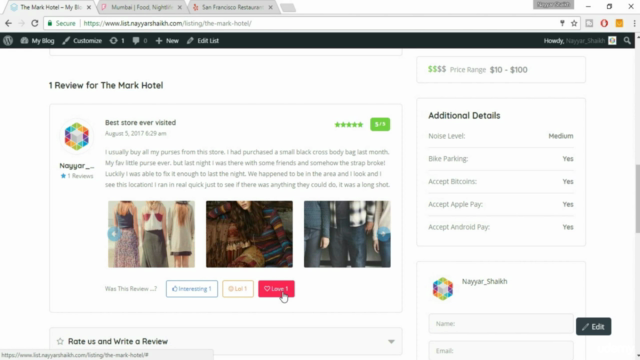Click Edit List in admin bar
Viewport: 640px width, 360px height.
tap(203, 40)
